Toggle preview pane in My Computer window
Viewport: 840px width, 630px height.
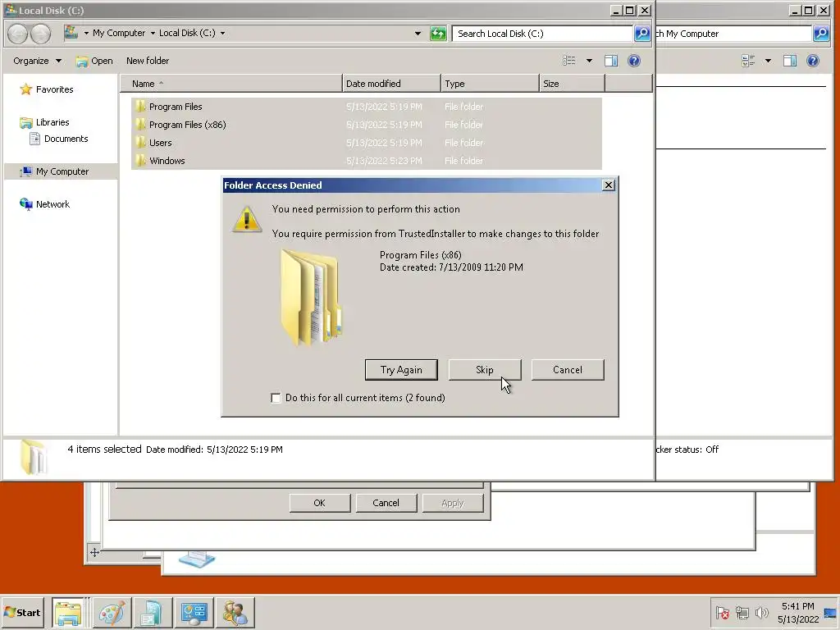point(790,61)
